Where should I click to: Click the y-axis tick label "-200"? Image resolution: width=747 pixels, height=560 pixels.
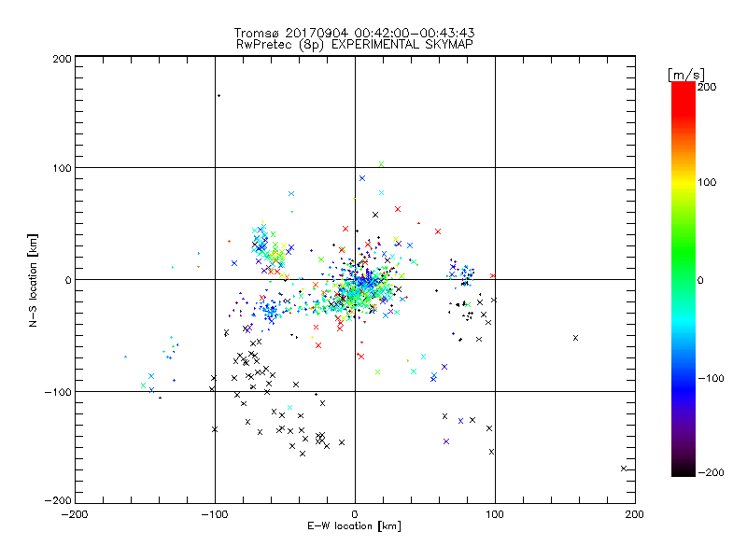pos(58,501)
